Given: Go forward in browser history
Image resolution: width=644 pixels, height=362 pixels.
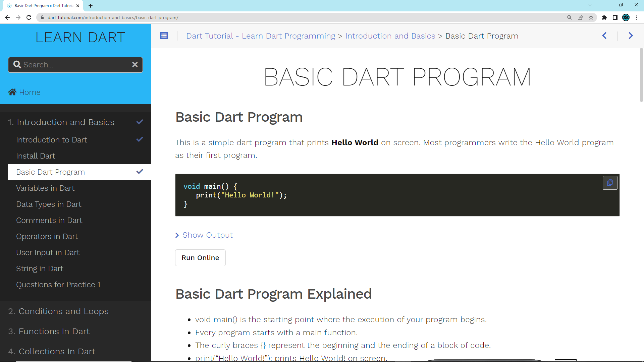Looking at the screenshot, I should tap(18, 17).
